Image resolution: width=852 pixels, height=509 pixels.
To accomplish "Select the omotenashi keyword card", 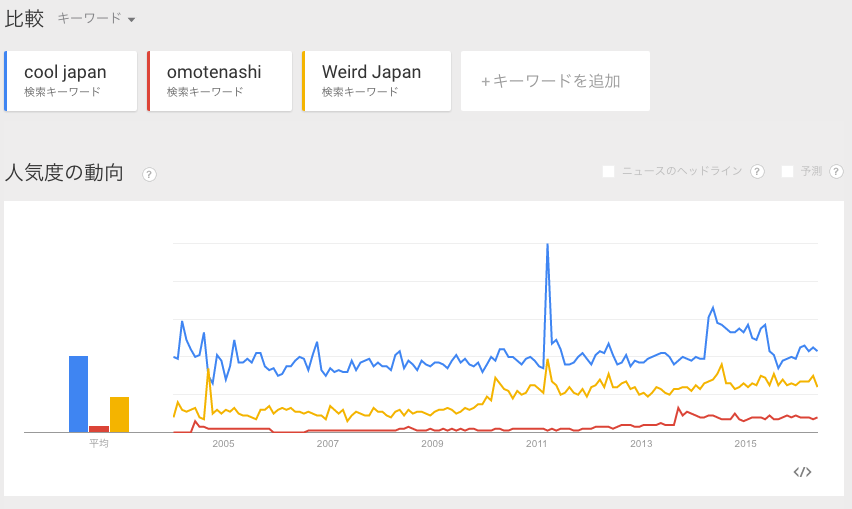I will pyautogui.click(x=219, y=81).
